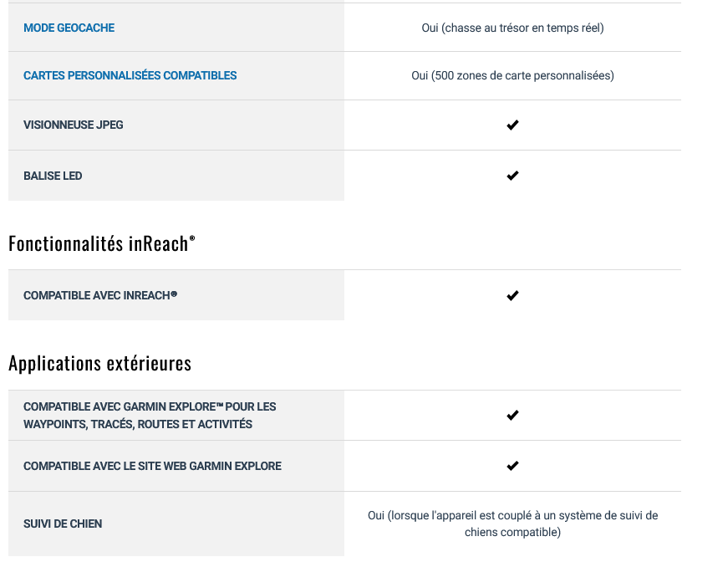Click the Applications extérieures heading
Viewport: 728px width, 562px height.
[99, 363]
